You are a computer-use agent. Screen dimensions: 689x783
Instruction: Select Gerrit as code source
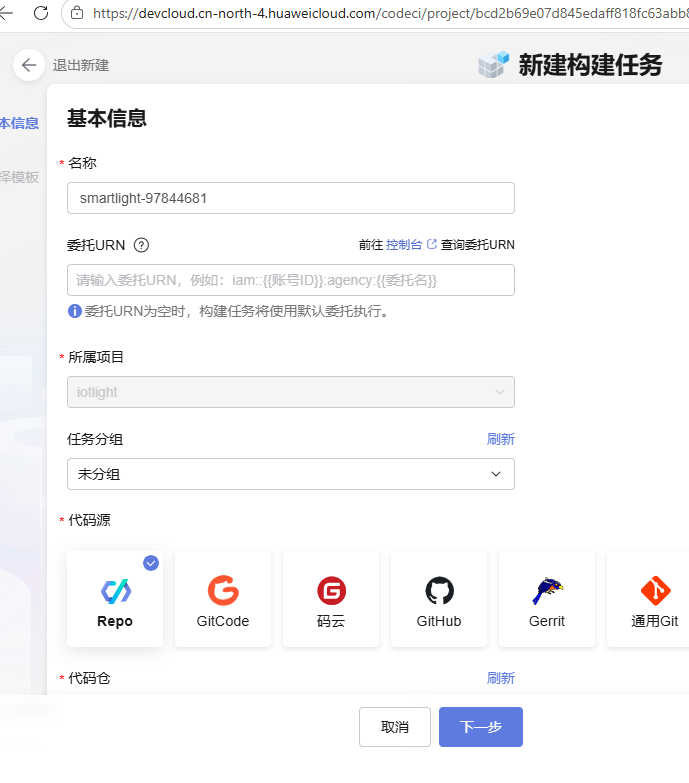[x=547, y=599]
